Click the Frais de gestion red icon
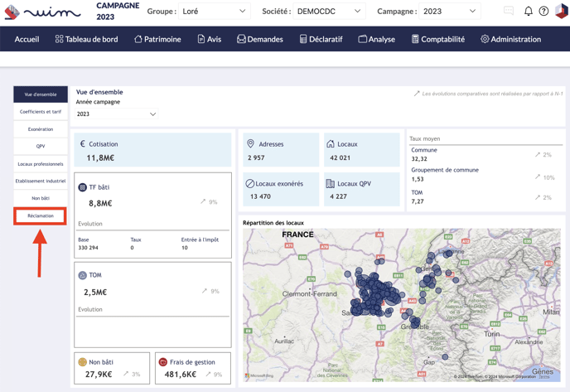 [163, 362]
